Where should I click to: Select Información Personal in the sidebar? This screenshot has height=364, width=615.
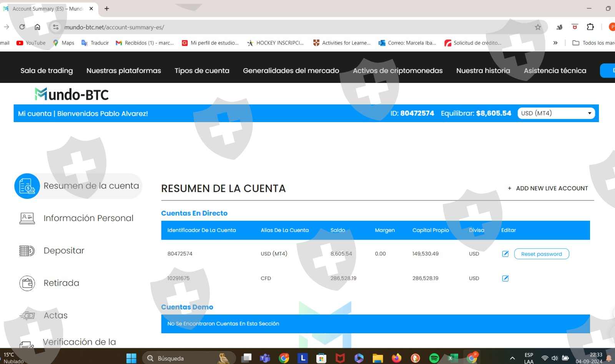click(88, 218)
